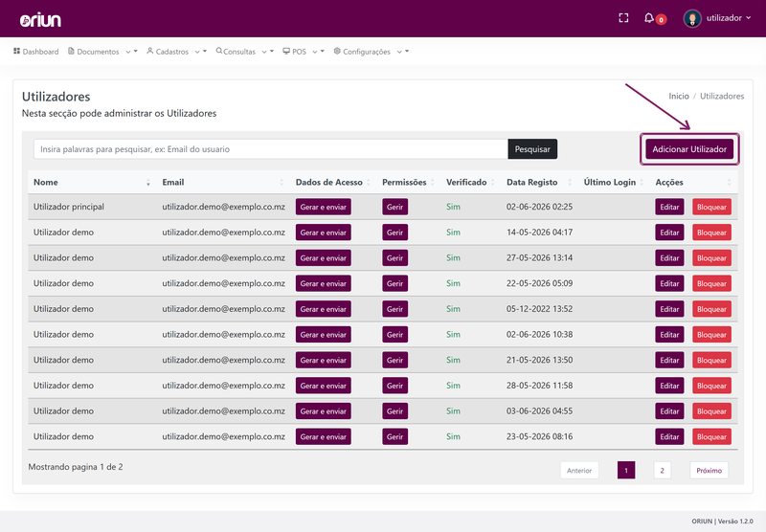Go to Dashboard menu
This screenshot has height=532, width=766.
35,52
